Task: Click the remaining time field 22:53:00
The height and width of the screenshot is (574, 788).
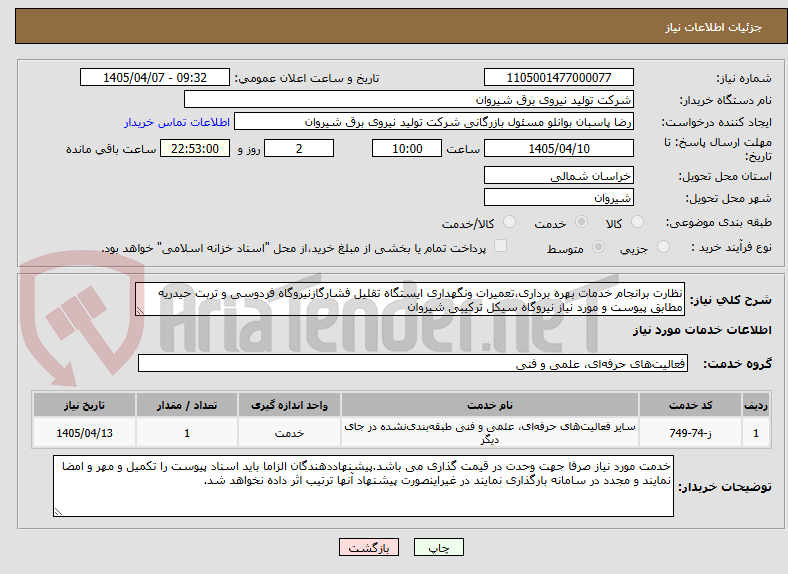Action: (195, 148)
